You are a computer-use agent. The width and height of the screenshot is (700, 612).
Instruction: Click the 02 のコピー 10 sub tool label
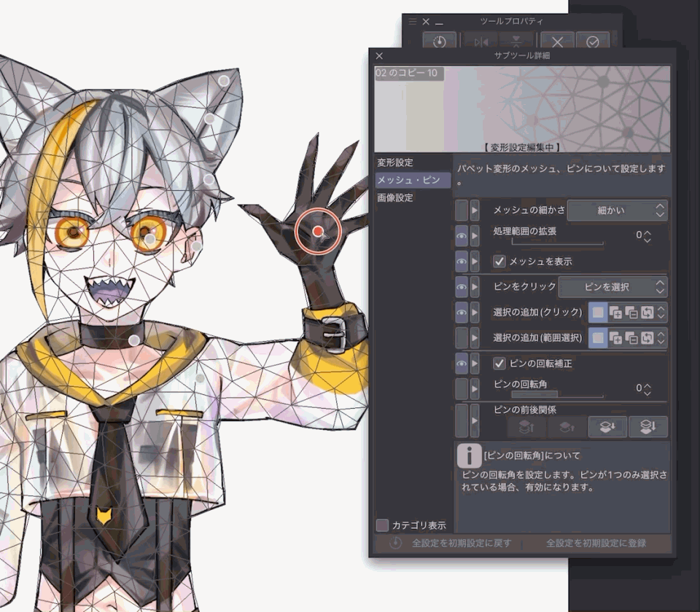coord(407,73)
